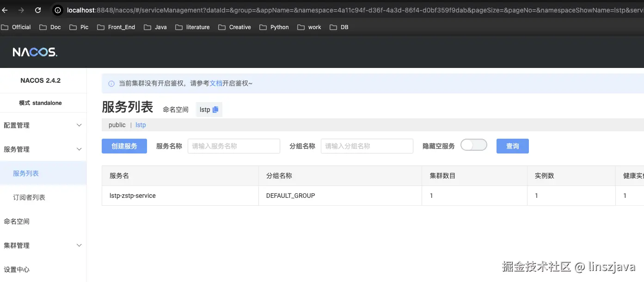
Task: Reload the page with the refresh icon
Action: 38,10
